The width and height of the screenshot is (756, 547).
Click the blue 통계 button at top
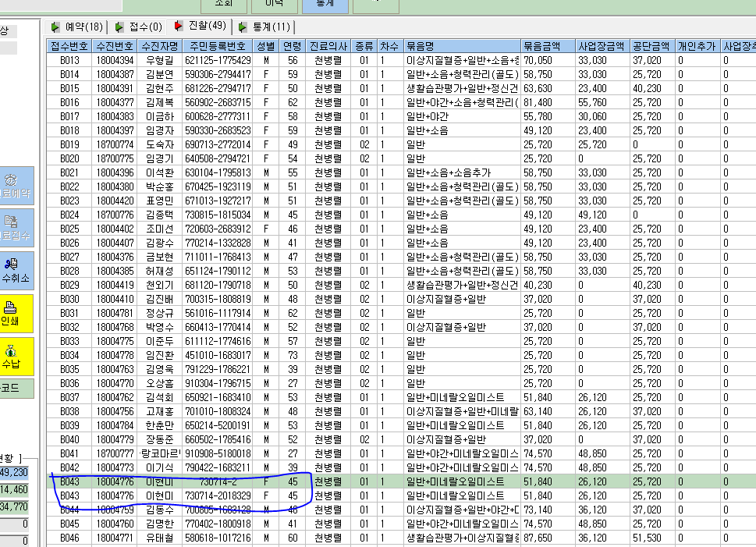click(x=325, y=5)
